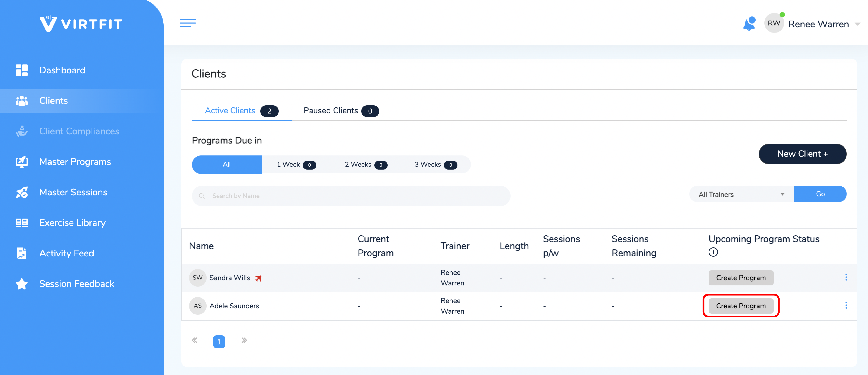This screenshot has height=375, width=868.
Task: Click the Sessions p/w column header
Action: tap(561, 246)
